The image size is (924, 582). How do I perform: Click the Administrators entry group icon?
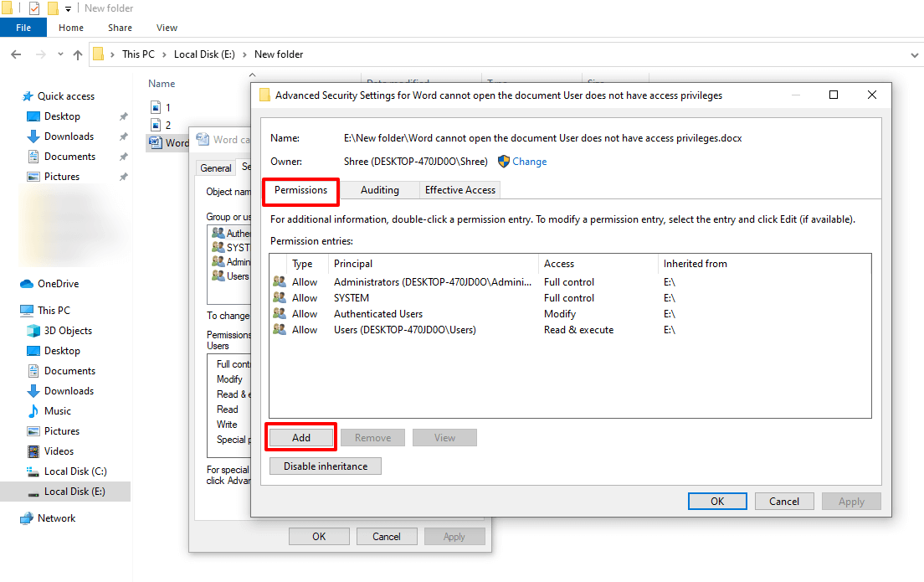pyautogui.click(x=280, y=282)
